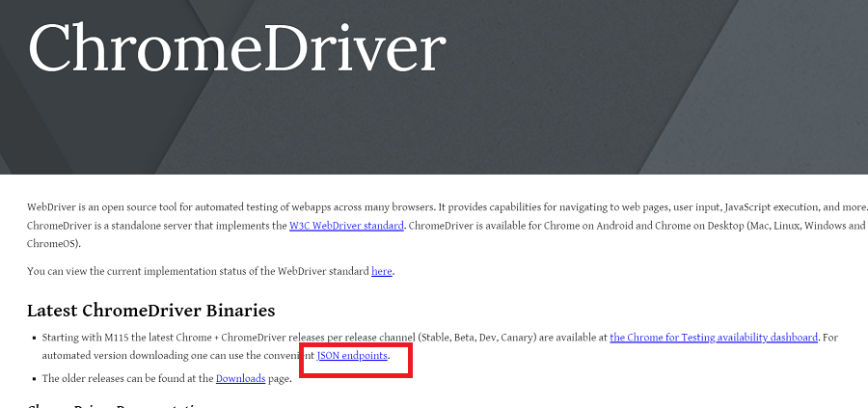
Task: Open the Chrome for Testing availability dashboard
Action: (714, 338)
